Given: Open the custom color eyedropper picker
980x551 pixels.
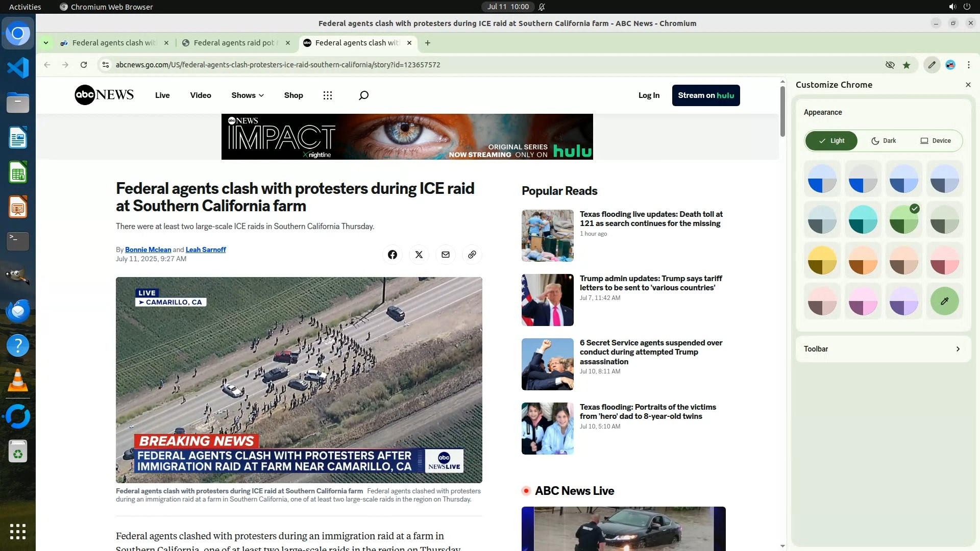Looking at the screenshot, I should pyautogui.click(x=944, y=301).
